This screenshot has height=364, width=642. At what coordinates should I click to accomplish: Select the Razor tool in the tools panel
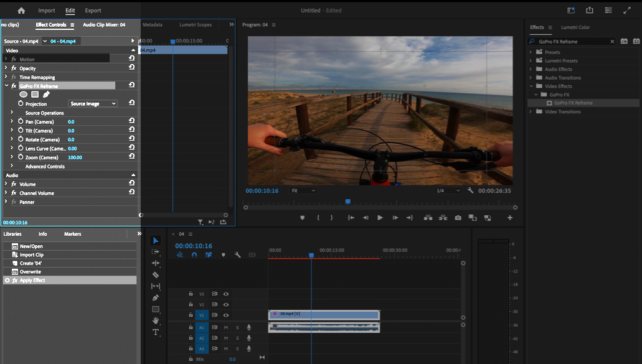point(156,275)
